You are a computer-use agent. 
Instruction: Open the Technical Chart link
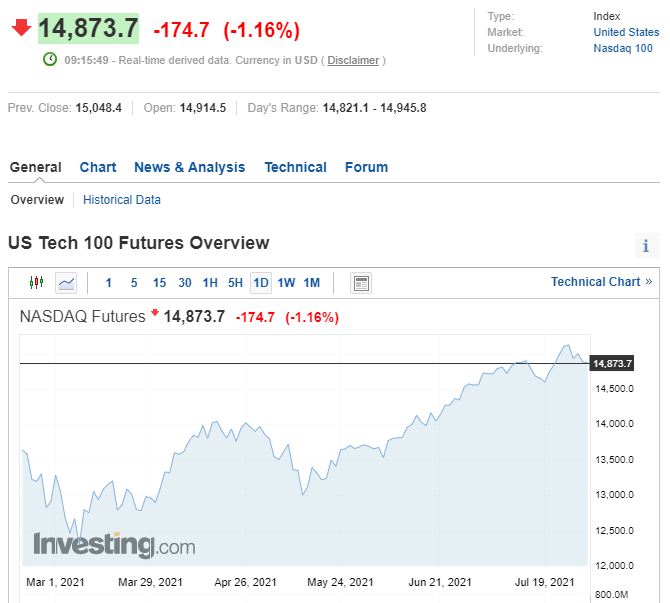[x=601, y=281]
